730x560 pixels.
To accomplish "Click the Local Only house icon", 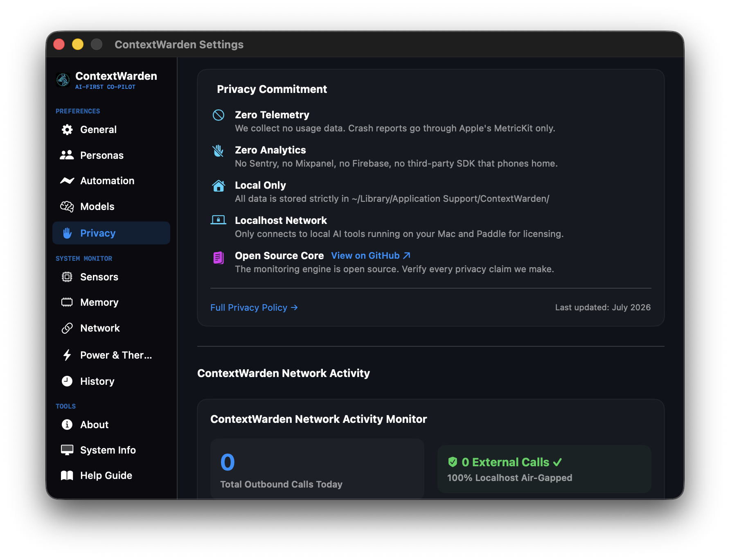I will [219, 186].
